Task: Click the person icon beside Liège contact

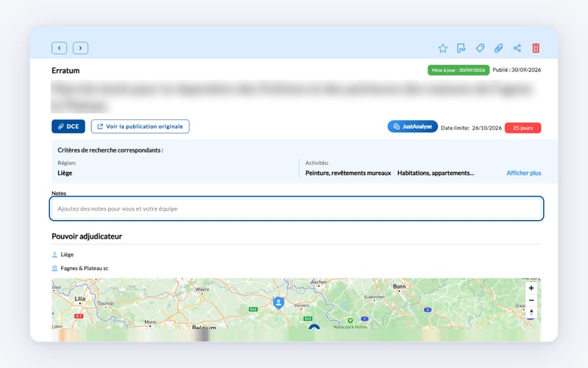Action: tap(54, 255)
